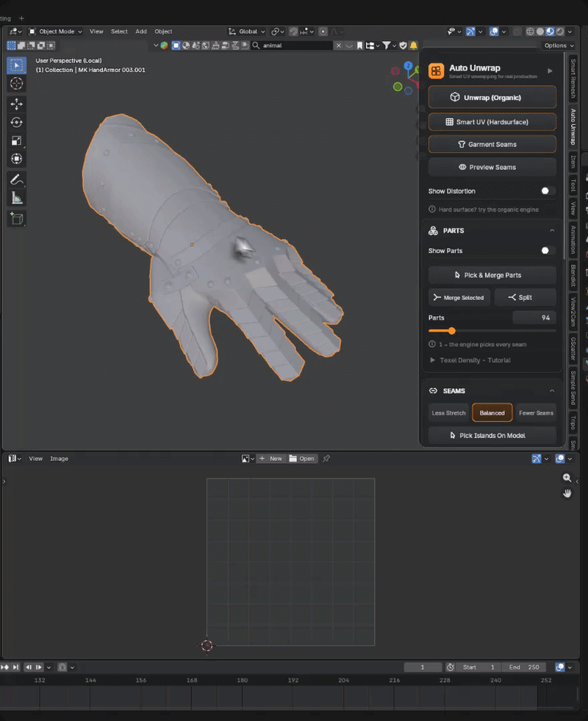Image resolution: width=588 pixels, height=721 pixels.
Task: Open the Global transform orientation dropdown
Action: click(x=248, y=32)
